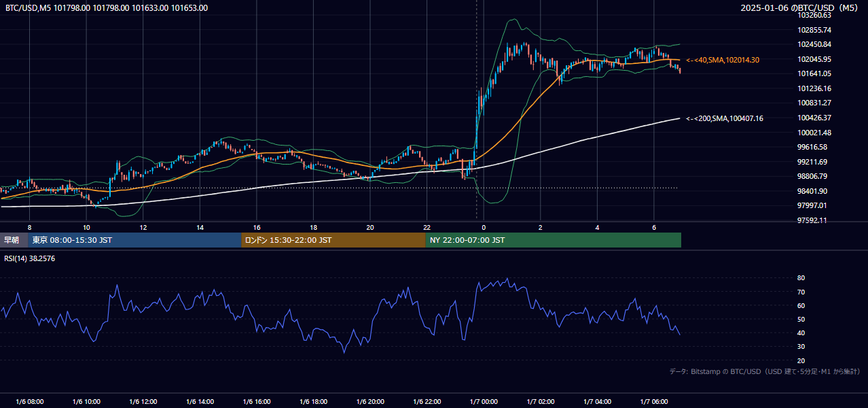Select the ロンドン 15:30-22:00 JST session bar
The width and height of the screenshot is (868, 408).
[333, 240]
